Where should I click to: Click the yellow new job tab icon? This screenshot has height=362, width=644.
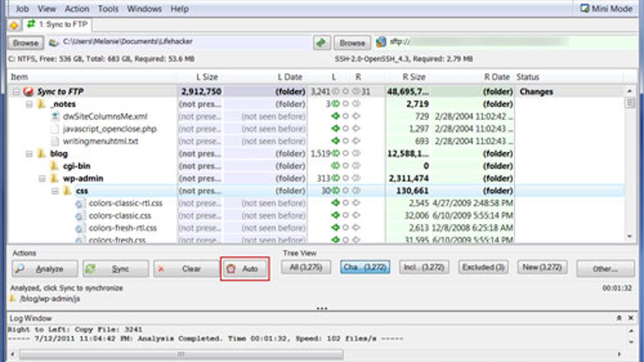14,25
